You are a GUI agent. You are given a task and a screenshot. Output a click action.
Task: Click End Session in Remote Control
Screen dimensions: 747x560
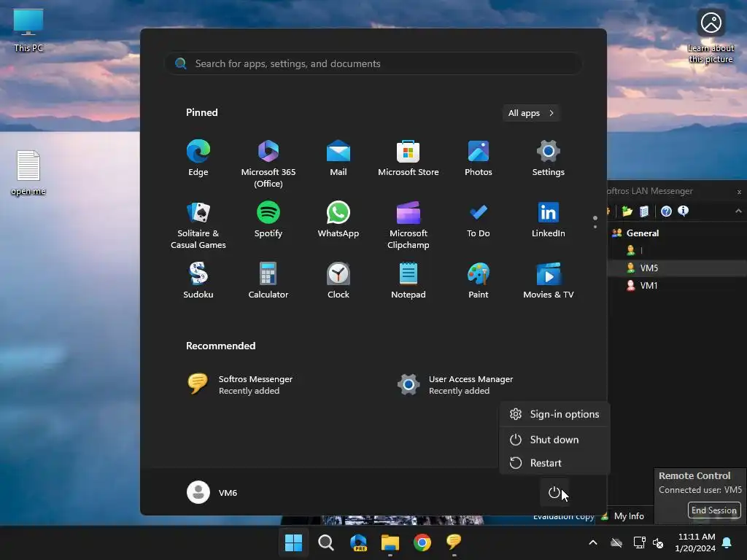714,510
